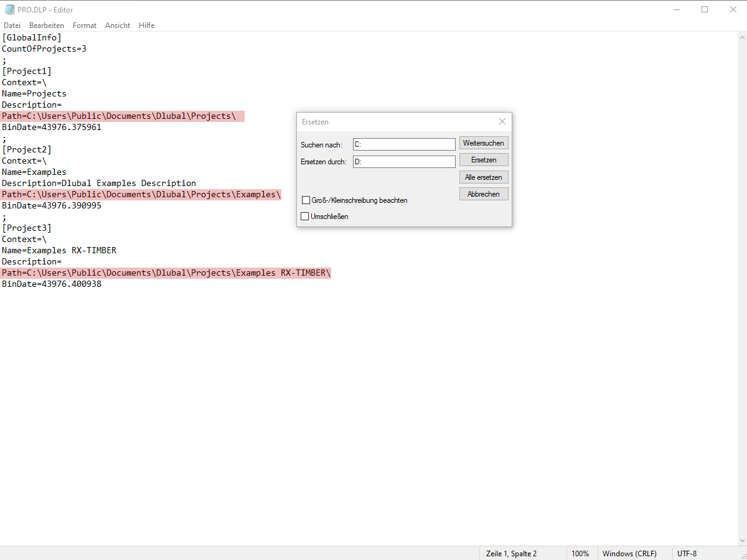
Task: Click the path line ending Examples RX-TIMBER\
Action: click(x=166, y=273)
